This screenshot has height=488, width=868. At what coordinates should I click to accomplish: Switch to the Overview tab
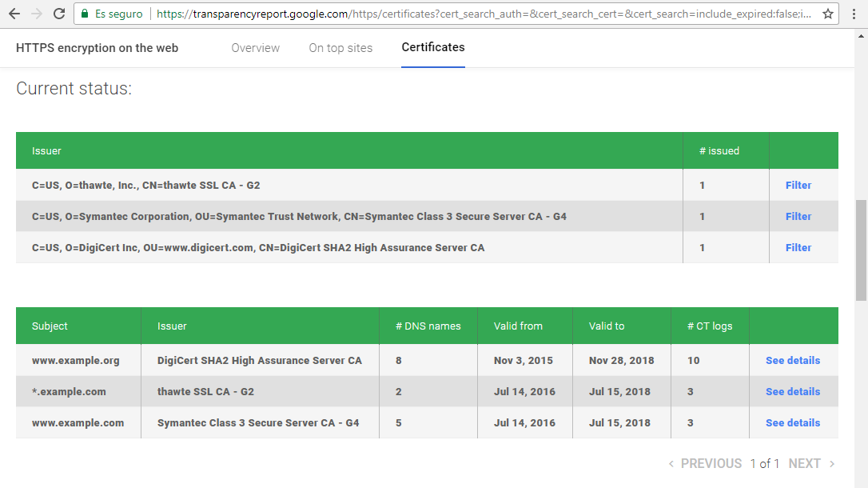(x=255, y=48)
